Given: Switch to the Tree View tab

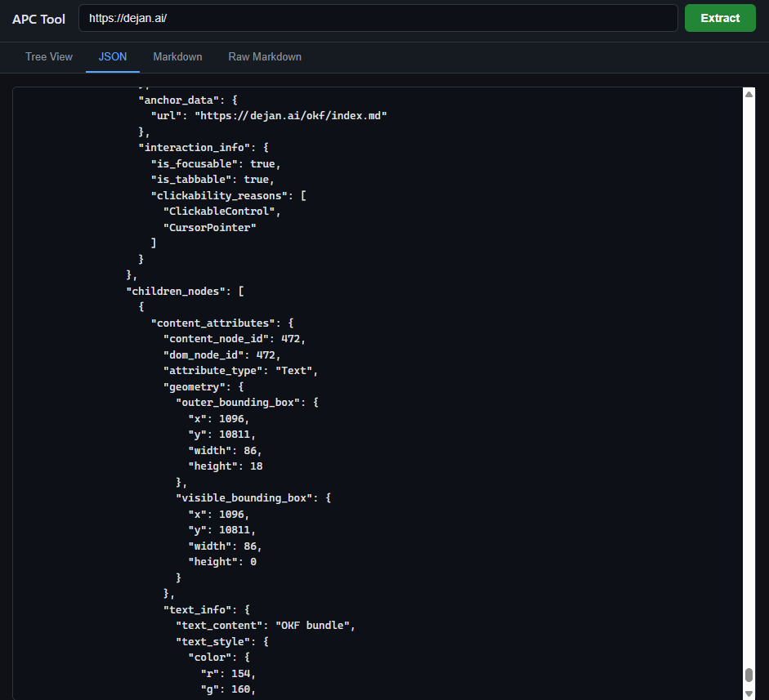Looking at the screenshot, I should pos(49,57).
